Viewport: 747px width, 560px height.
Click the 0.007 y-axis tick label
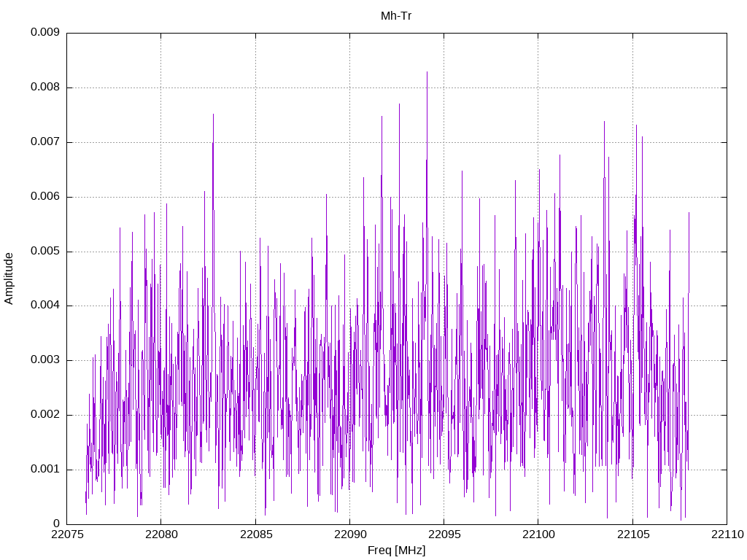(x=45, y=142)
